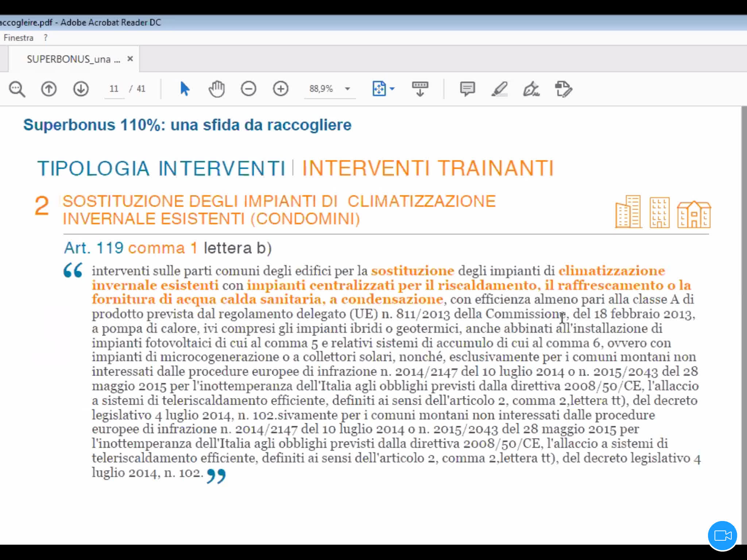
Task: Click the 'Art. 119 comma 1 lettera b)' text
Action: click(168, 248)
